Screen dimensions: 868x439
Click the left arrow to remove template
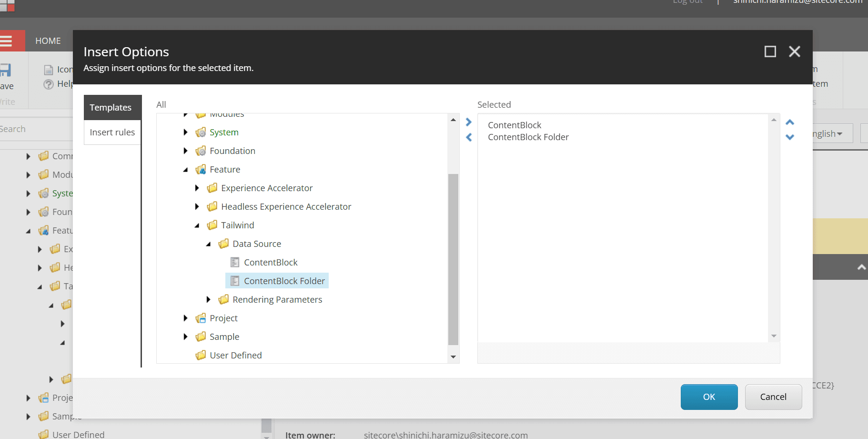pos(469,137)
